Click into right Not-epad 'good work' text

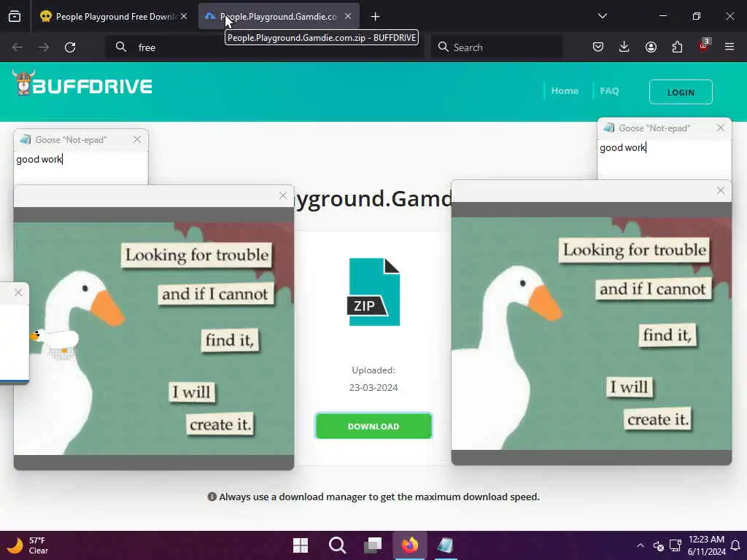[623, 147]
